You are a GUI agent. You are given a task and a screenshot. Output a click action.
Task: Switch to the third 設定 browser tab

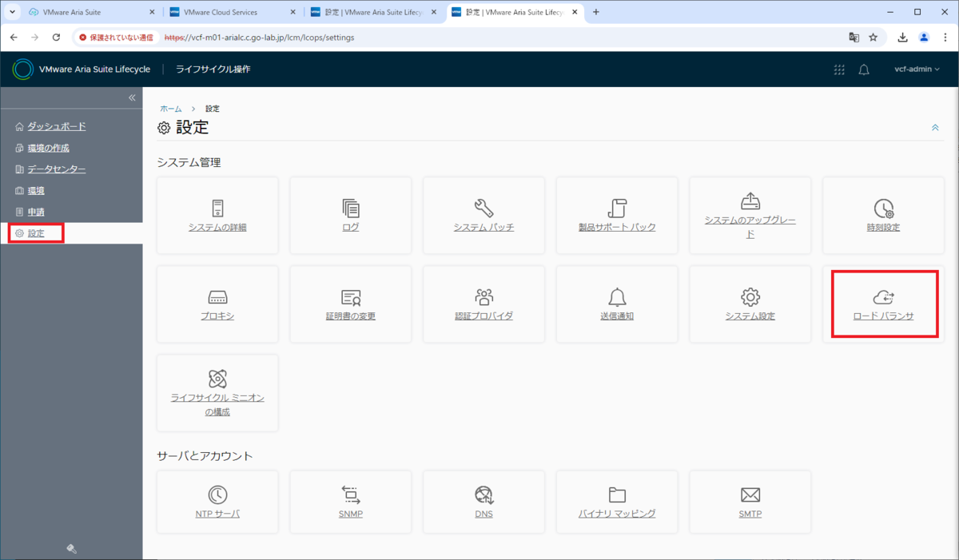(372, 12)
